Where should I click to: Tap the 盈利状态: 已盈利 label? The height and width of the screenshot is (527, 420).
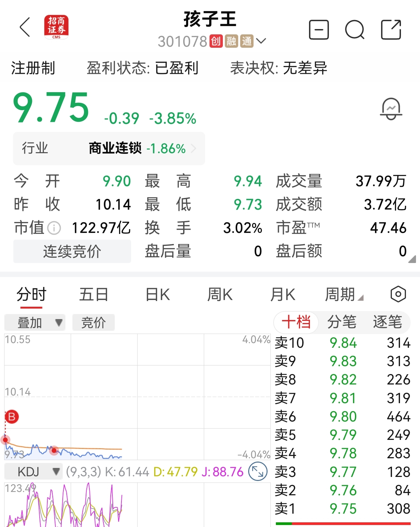click(142, 68)
